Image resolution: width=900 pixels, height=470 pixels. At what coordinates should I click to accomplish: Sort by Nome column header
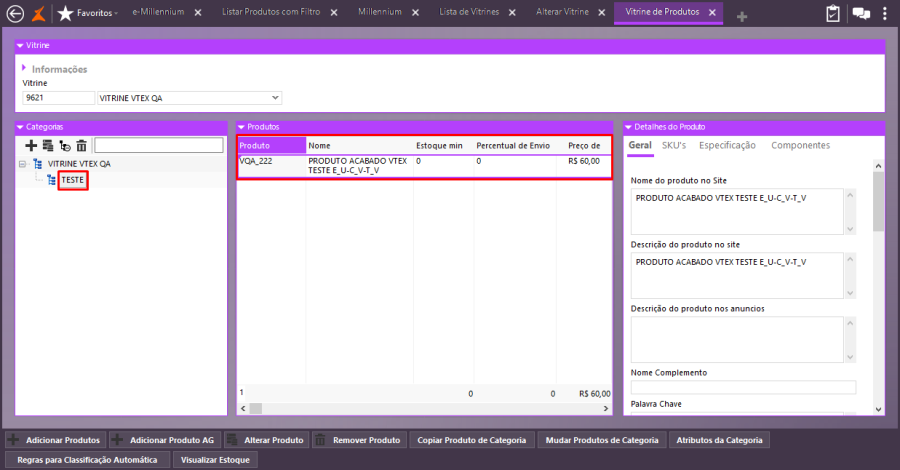click(x=359, y=146)
